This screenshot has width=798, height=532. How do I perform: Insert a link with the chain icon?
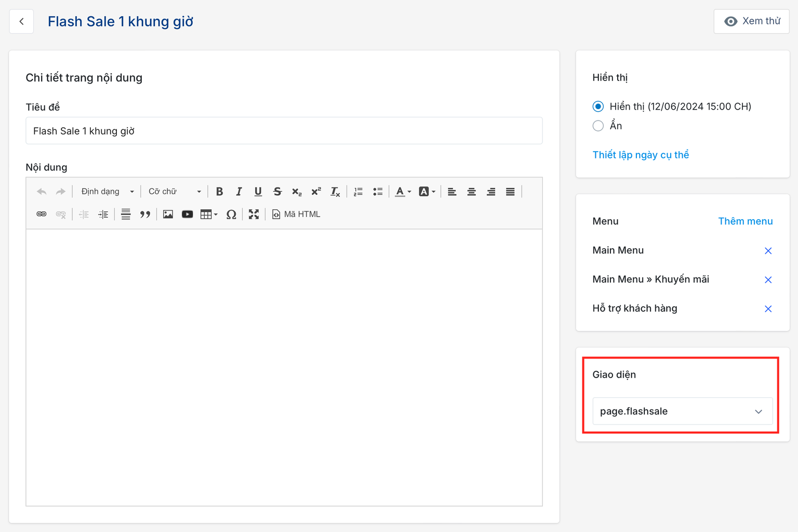[42, 215]
